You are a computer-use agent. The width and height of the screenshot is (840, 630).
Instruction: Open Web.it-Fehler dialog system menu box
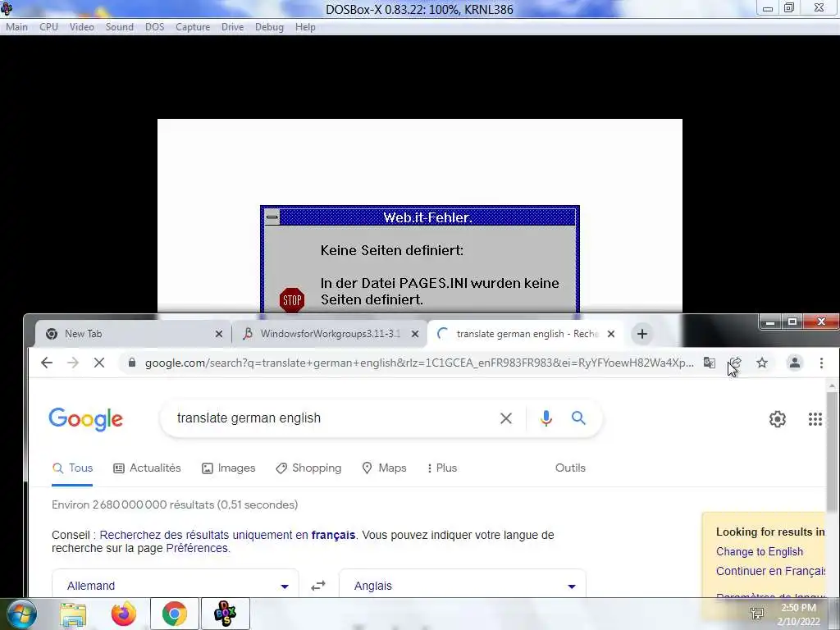pos(272,217)
